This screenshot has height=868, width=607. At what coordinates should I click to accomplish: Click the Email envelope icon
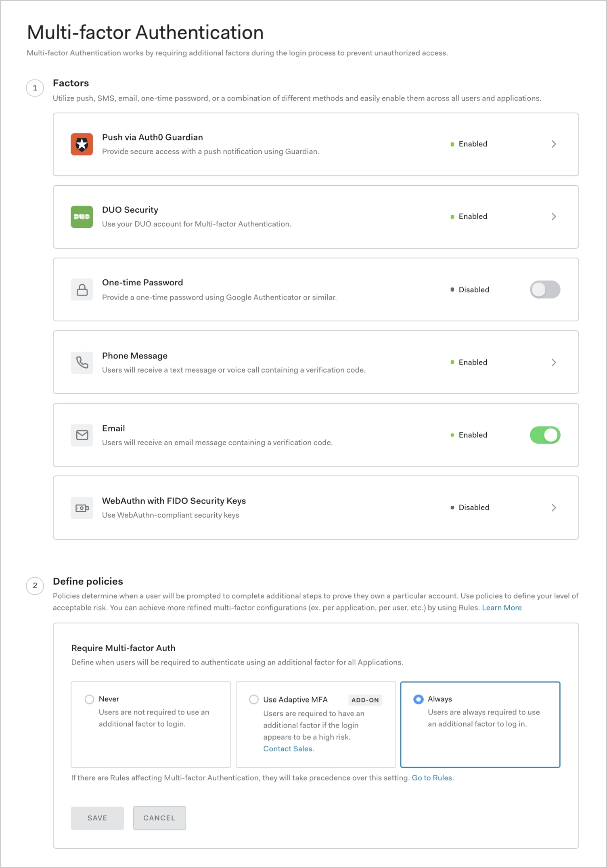82,435
